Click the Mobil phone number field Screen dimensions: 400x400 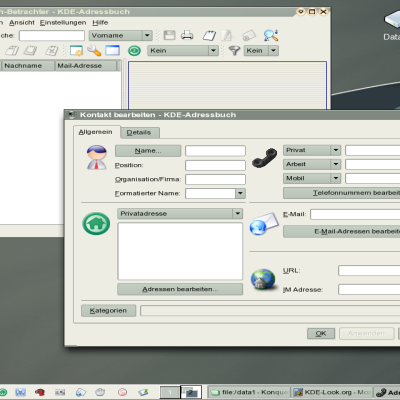pos(373,178)
